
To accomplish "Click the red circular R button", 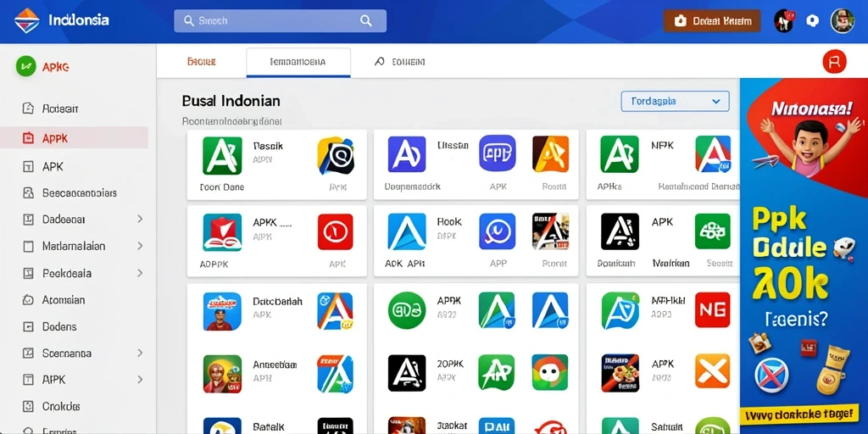I will [834, 61].
